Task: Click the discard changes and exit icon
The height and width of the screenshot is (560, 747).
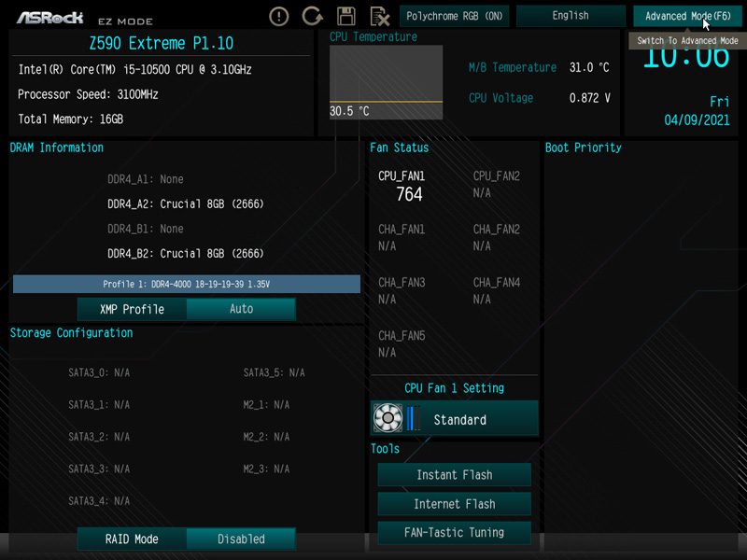Action: (x=380, y=17)
